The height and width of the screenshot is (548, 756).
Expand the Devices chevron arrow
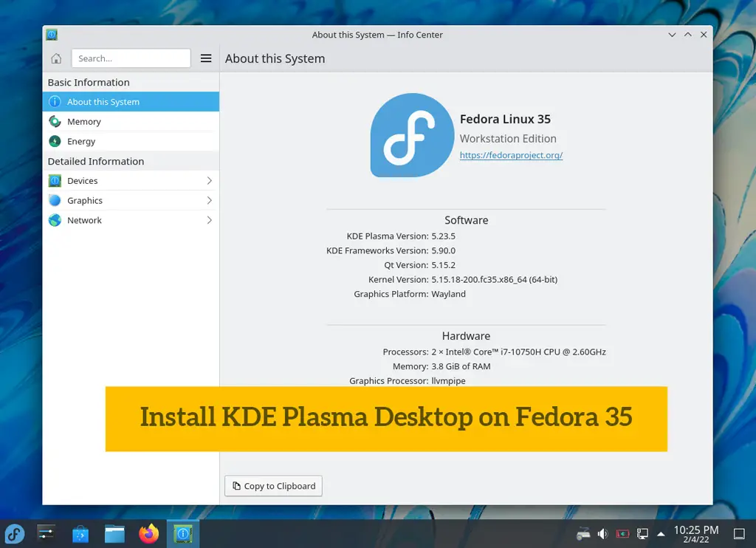(209, 181)
